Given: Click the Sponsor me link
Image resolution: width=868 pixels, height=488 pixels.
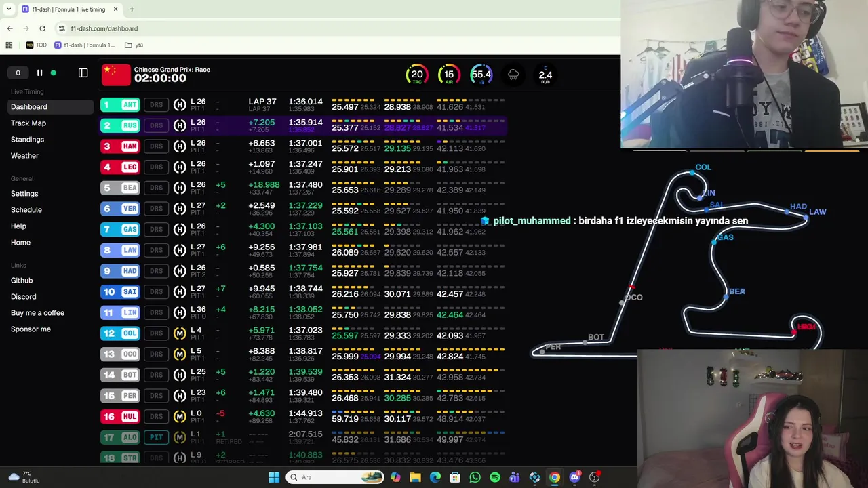Looking at the screenshot, I should (31, 329).
